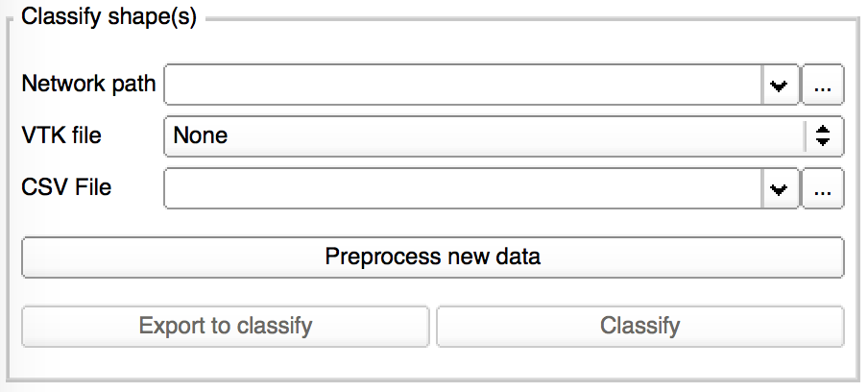Screen dimensions: 868x392
Task: Expand the CSV File dropdown arrow
Action: pyautogui.click(x=780, y=189)
